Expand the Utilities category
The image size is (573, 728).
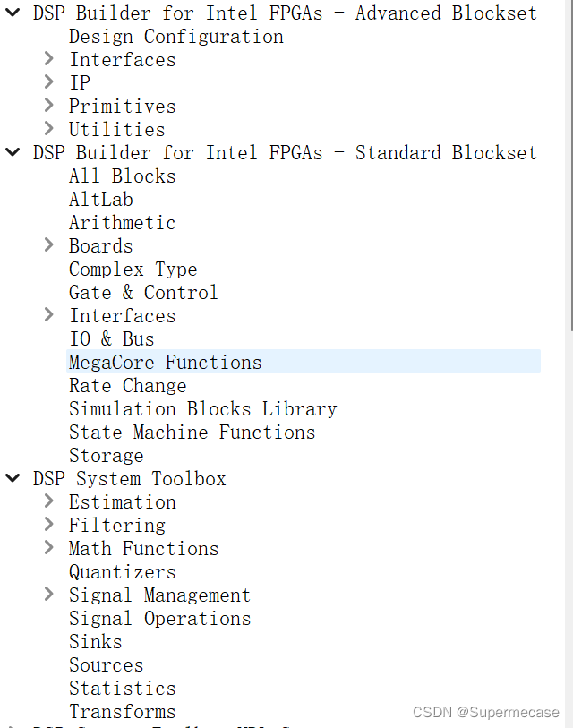coord(49,129)
